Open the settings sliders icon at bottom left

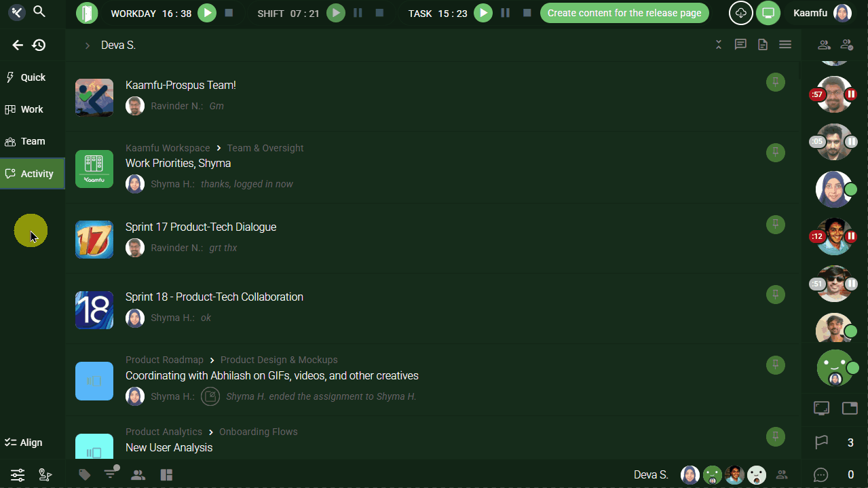[18, 475]
